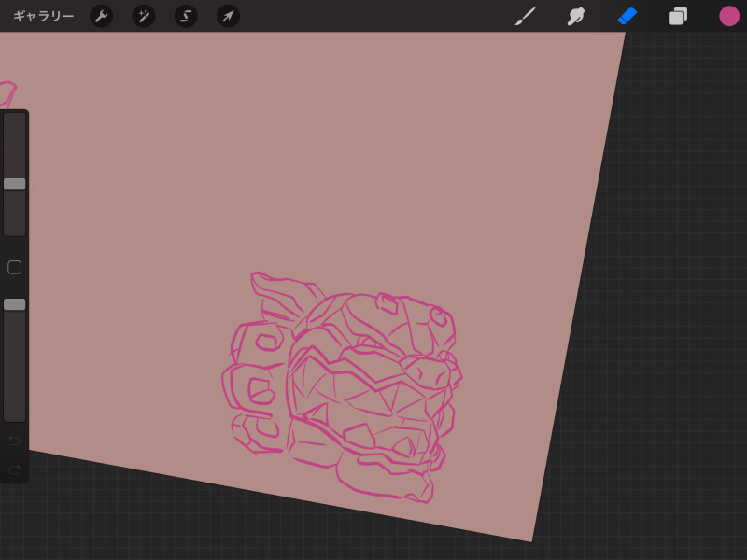Click the brush size slider handle

tap(14, 184)
